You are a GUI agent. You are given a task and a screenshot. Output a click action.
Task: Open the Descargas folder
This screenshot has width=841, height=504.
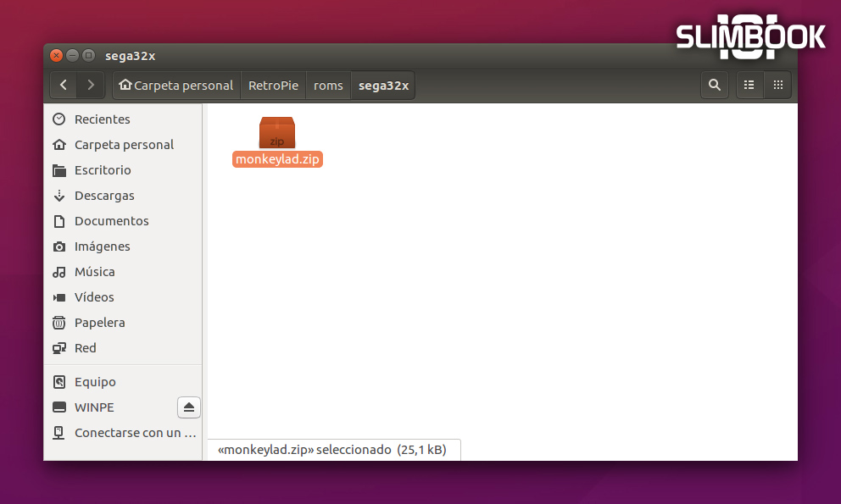[103, 196]
